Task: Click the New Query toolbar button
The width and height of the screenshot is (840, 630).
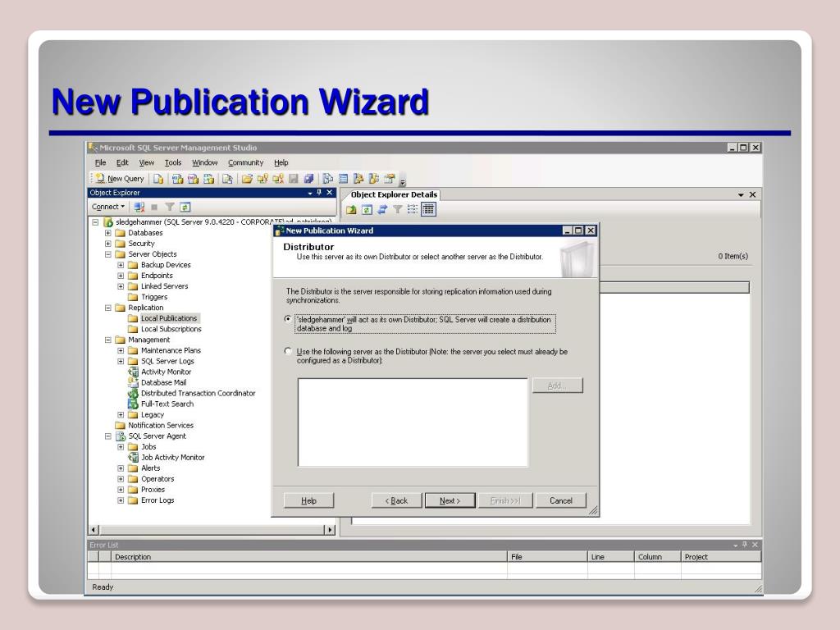Action: (120, 178)
